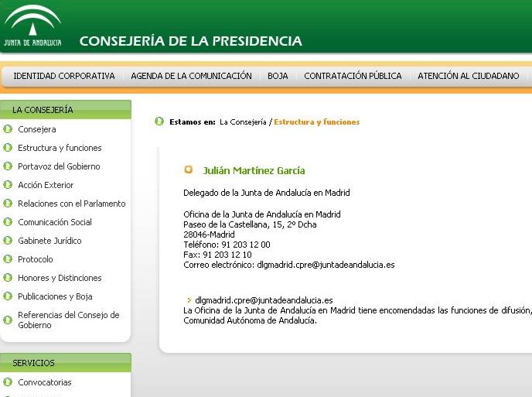The width and height of the screenshot is (532, 397).
Task: Click the small arrow icon before the email link
Action: click(189, 300)
